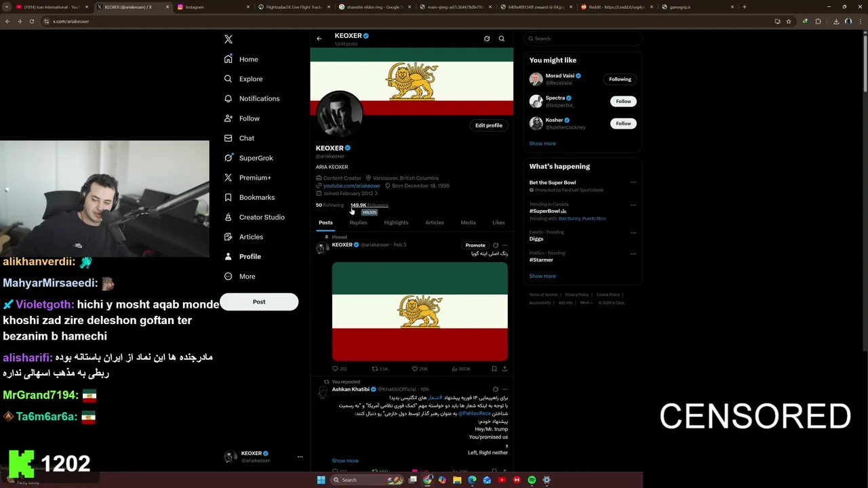The width and height of the screenshot is (868, 488).
Task: Expand the Joined February 2012 chevron
Action: [376, 193]
